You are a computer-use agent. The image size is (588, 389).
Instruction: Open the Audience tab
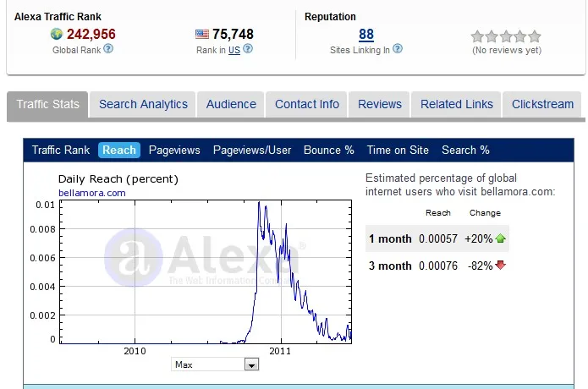pyautogui.click(x=231, y=104)
